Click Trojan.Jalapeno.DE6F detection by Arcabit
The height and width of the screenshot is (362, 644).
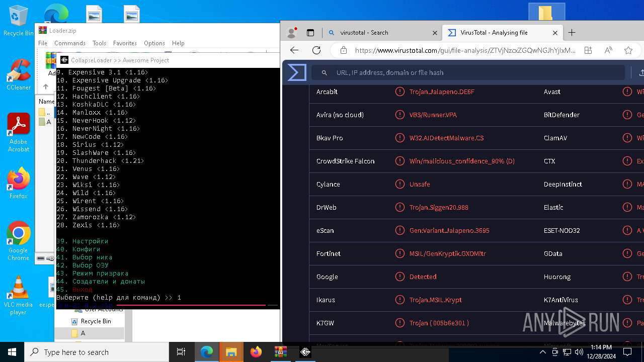click(x=442, y=92)
